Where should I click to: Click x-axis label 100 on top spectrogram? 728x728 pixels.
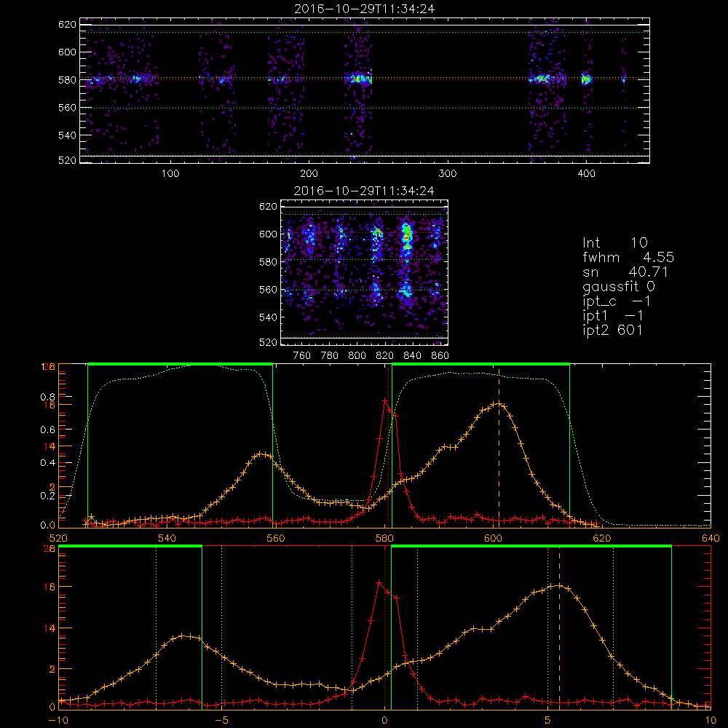pyautogui.click(x=170, y=174)
